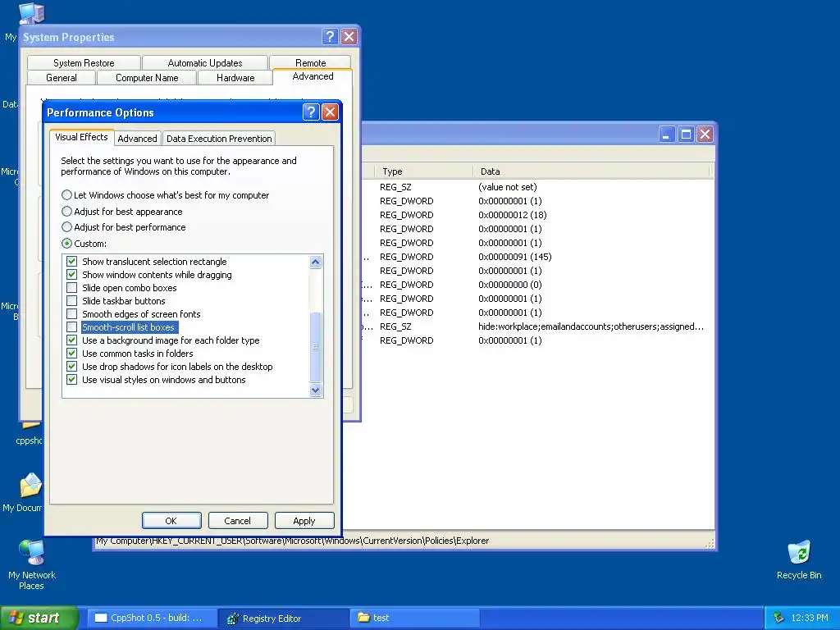The height and width of the screenshot is (630, 840).
Task: Open My Network Places desktop icon
Action: point(32,564)
